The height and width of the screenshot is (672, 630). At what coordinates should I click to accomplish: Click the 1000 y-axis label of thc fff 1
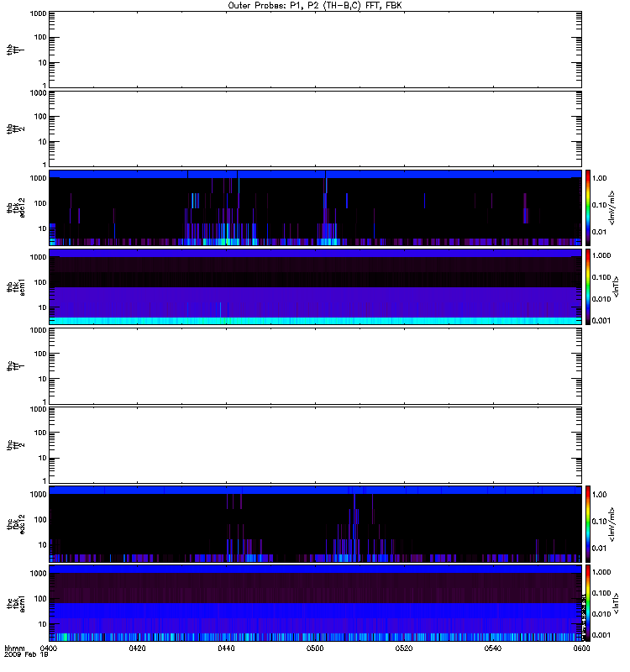pos(38,330)
